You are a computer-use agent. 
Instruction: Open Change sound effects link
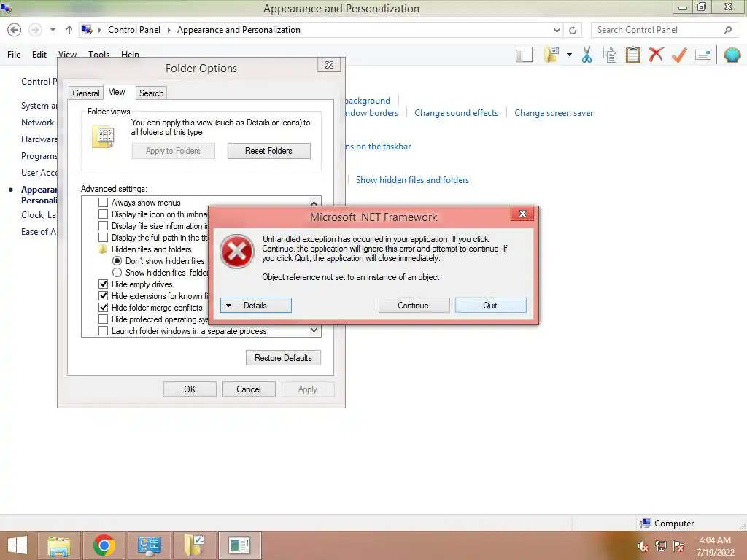tap(457, 113)
